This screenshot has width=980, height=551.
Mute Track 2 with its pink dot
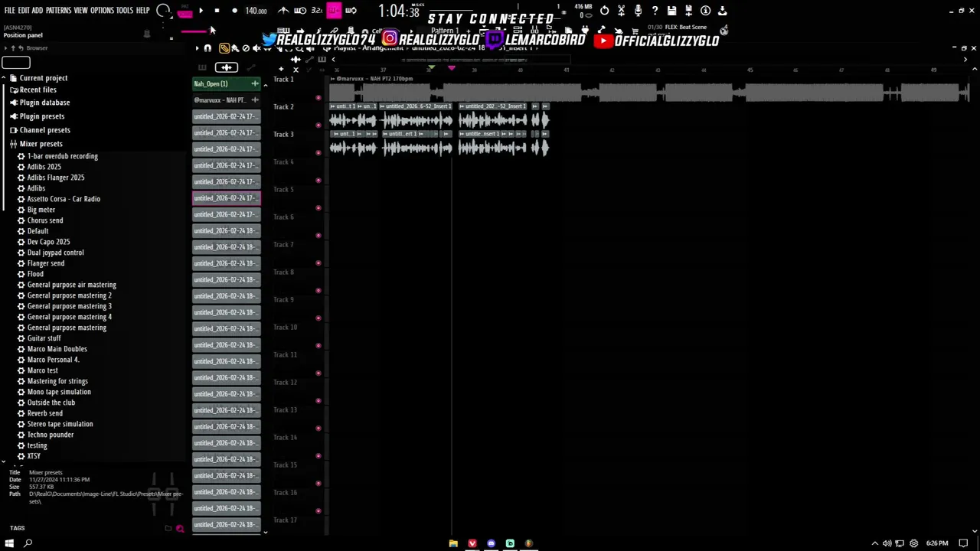(318, 126)
